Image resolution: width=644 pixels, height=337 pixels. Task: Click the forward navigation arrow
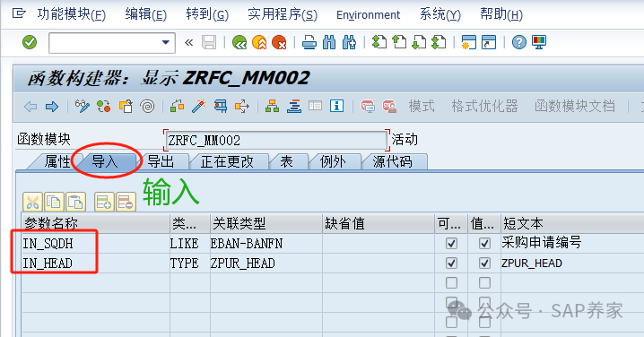click(x=52, y=107)
